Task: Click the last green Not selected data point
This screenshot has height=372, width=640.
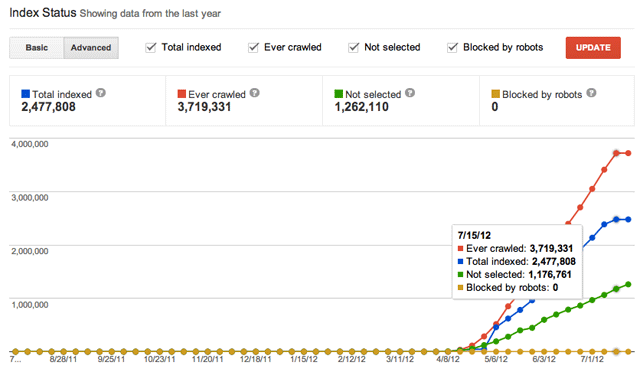Action: point(628,284)
